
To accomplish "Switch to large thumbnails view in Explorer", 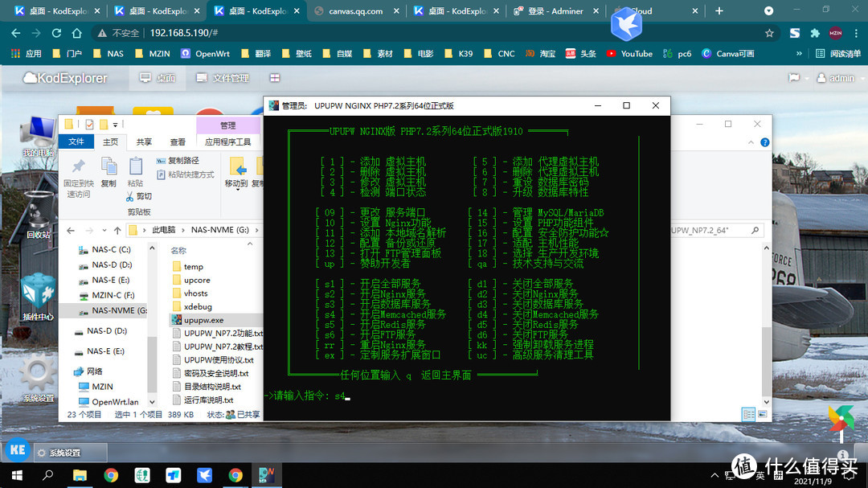I will (x=762, y=413).
